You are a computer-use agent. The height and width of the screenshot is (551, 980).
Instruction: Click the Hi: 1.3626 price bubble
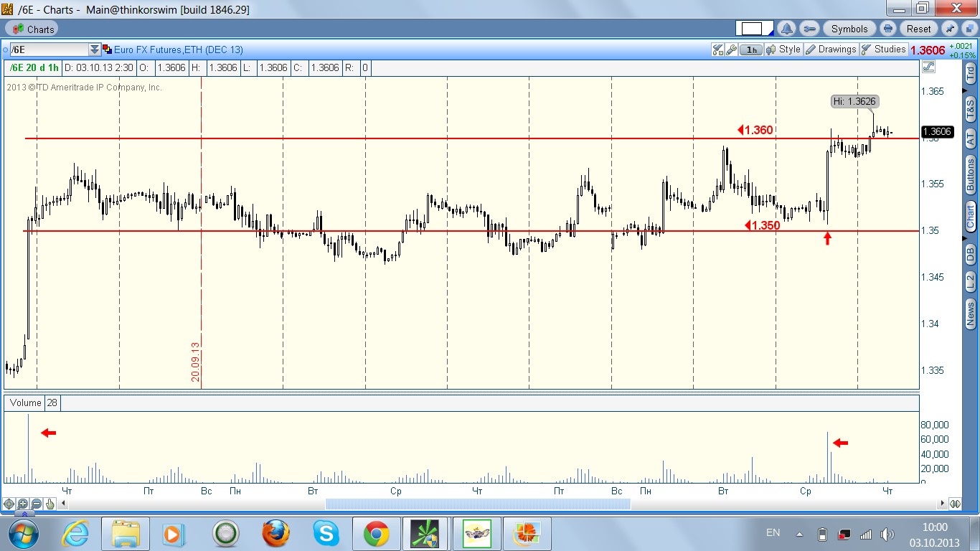[854, 102]
